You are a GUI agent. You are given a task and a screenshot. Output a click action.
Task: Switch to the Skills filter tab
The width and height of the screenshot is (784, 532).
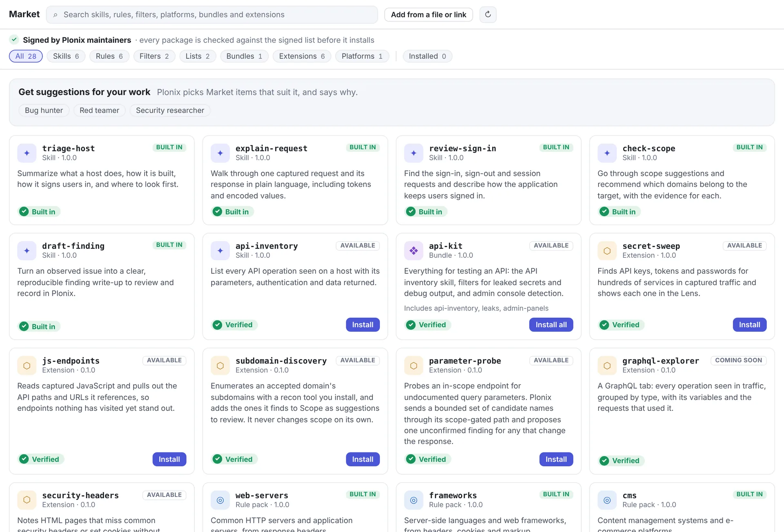(x=66, y=56)
